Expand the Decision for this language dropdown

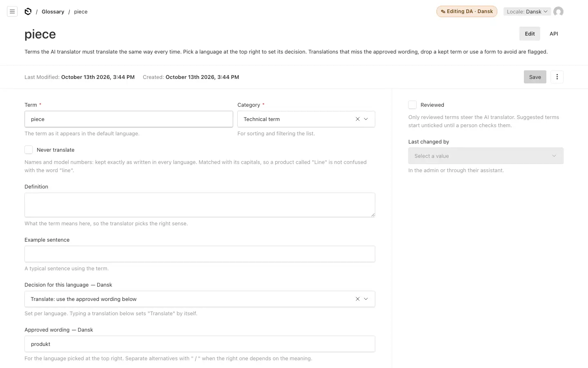click(x=366, y=299)
